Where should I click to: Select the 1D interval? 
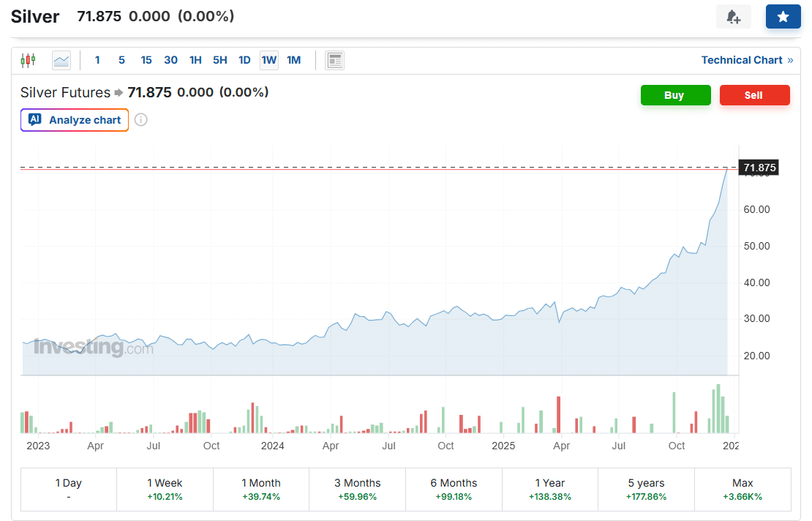pyautogui.click(x=244, y=60)
